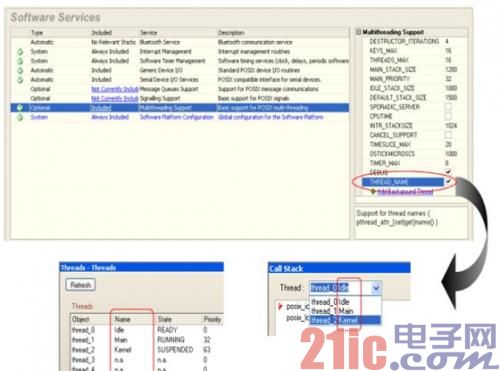Click the Included link in Multithreading Support row

click(101, 108)
